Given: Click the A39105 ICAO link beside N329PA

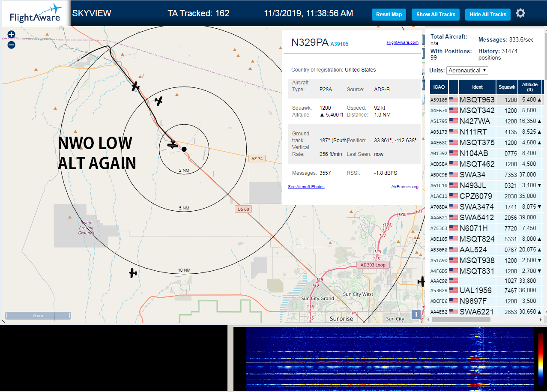Looking at the screenshot, I should click(x=339, y=44).
